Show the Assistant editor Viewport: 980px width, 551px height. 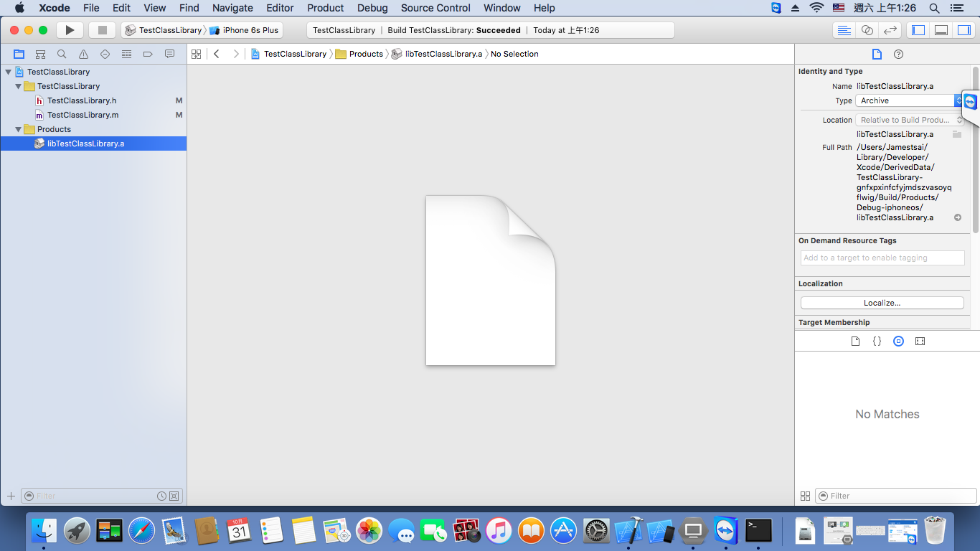[x=867, y=30]
